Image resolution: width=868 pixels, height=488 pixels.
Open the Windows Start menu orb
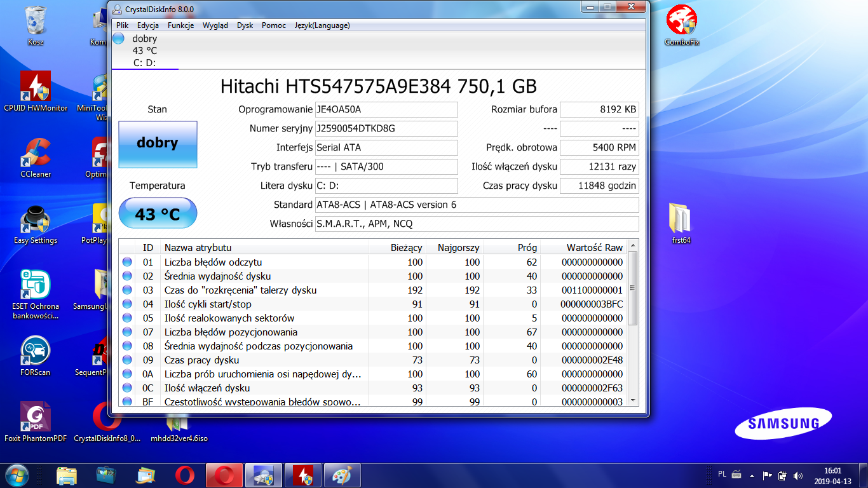(x=17, y=475)
